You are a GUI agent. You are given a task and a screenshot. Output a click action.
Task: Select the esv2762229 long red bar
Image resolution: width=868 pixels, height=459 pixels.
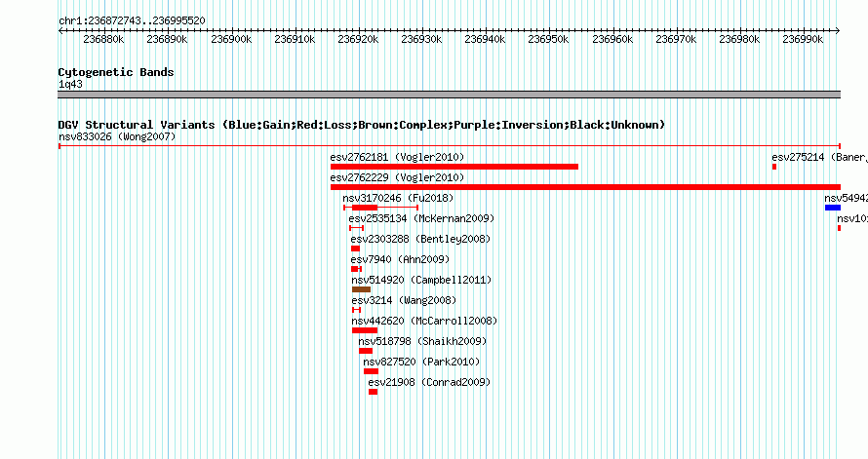[585, 187]
